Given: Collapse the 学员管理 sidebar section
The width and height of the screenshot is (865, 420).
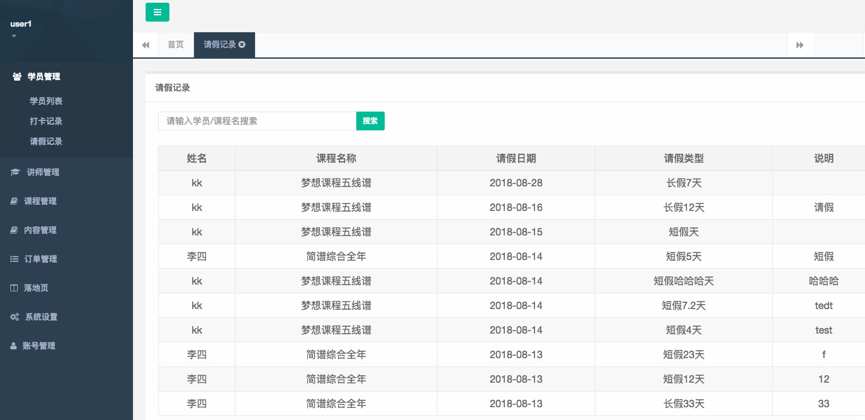Looking at the screenshot, I should 44,77.
